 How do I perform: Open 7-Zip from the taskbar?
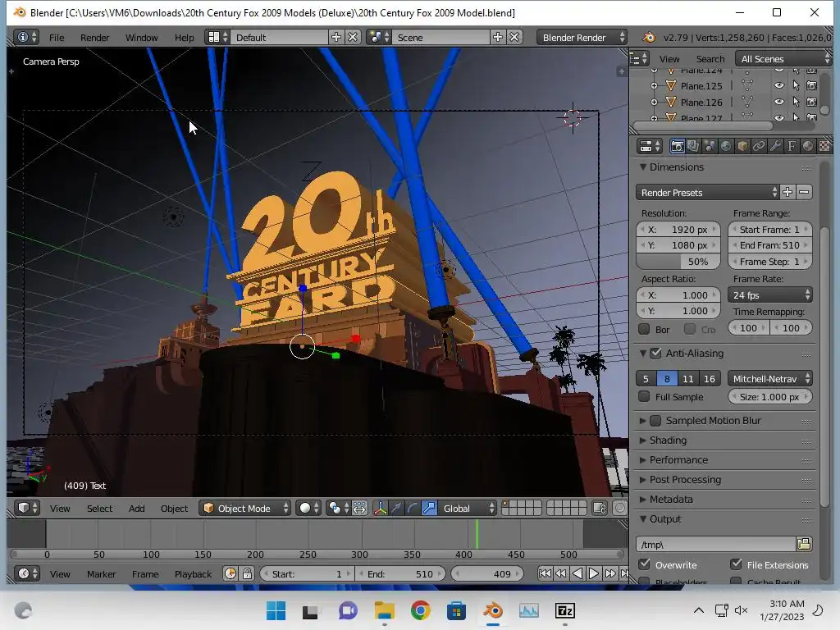[x=565, y=610]
